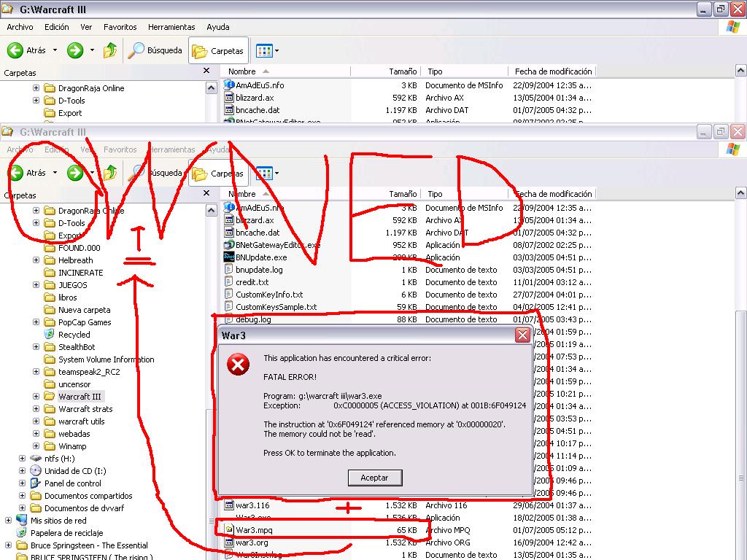This screenshot has height=560, width=747.
Task: Click the green Atrás back arrow, top window
Action: click(x=15, y=50)
